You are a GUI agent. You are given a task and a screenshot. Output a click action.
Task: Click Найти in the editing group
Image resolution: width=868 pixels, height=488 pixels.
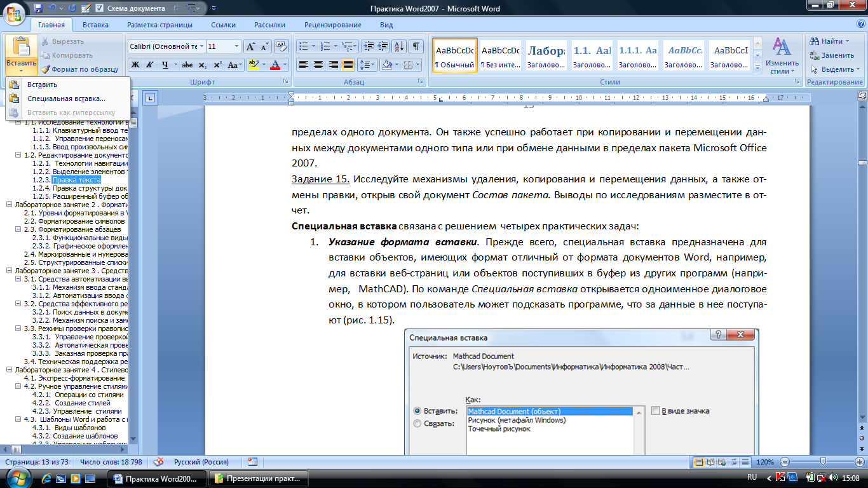[830, 41]
